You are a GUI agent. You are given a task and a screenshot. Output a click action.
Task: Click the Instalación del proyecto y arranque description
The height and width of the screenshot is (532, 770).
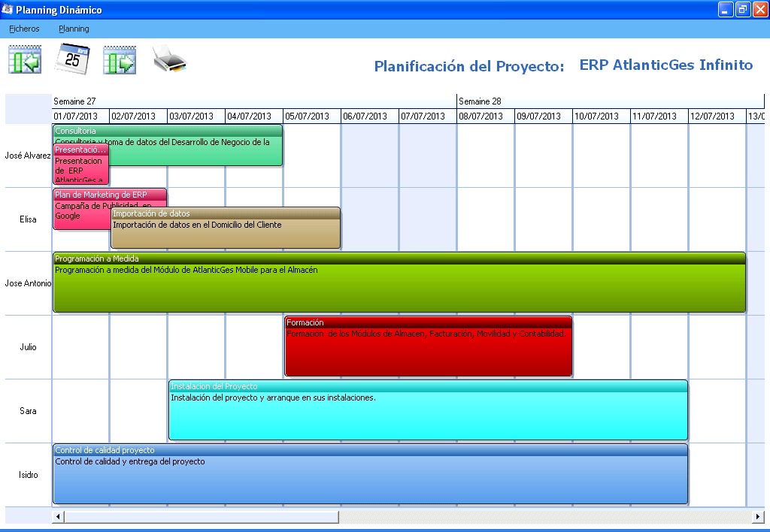273,397
